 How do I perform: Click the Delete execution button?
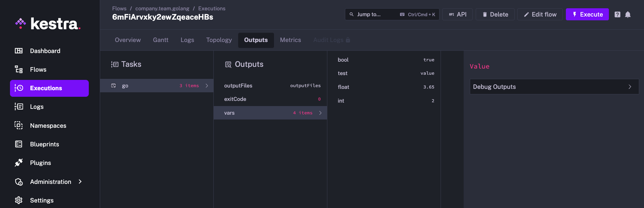[x=495, y=14]
